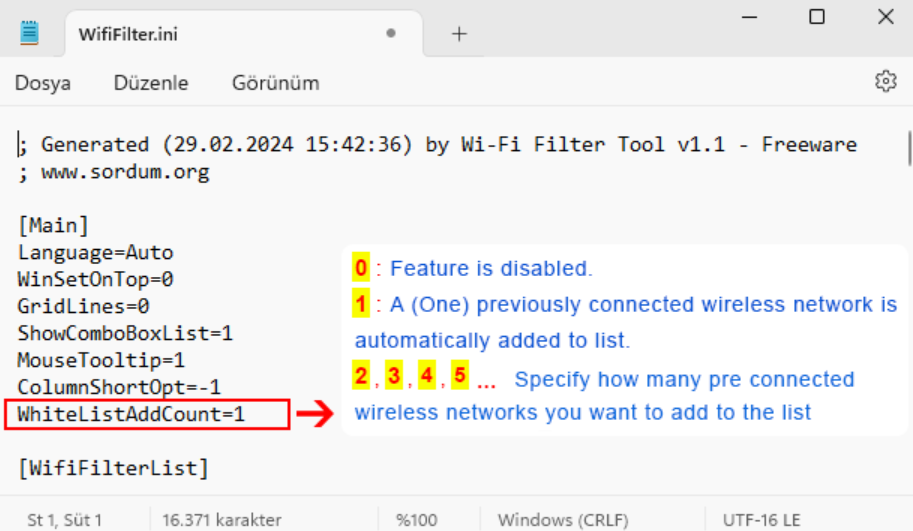Screen dimensions: 913x531
Task: Click the Notepad app icon
Action: coord(29,33)
